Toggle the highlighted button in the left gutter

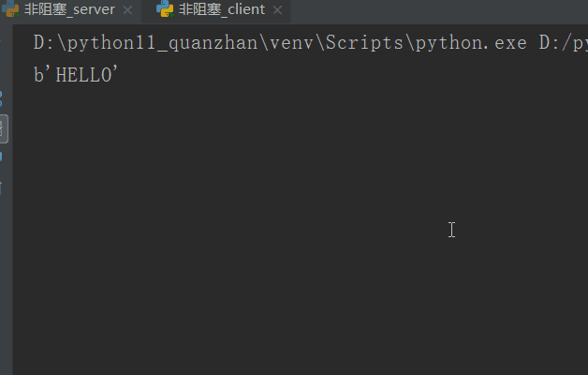(4, 128)
